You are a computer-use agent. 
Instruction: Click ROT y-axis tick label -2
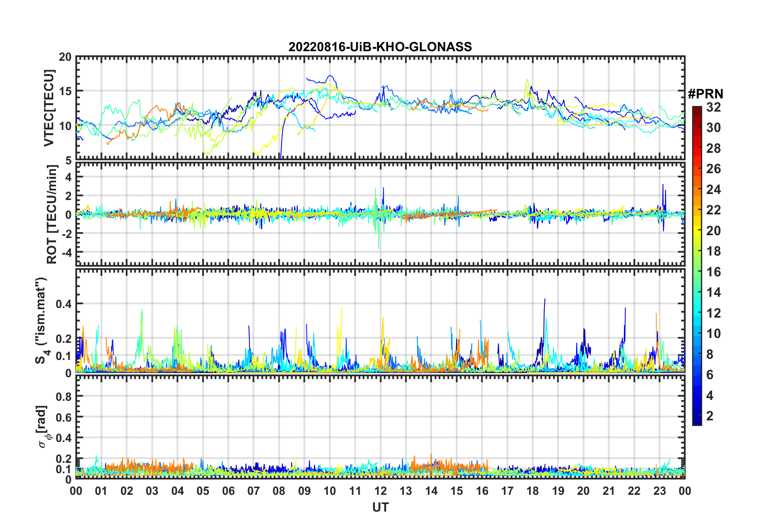(66, 234)
